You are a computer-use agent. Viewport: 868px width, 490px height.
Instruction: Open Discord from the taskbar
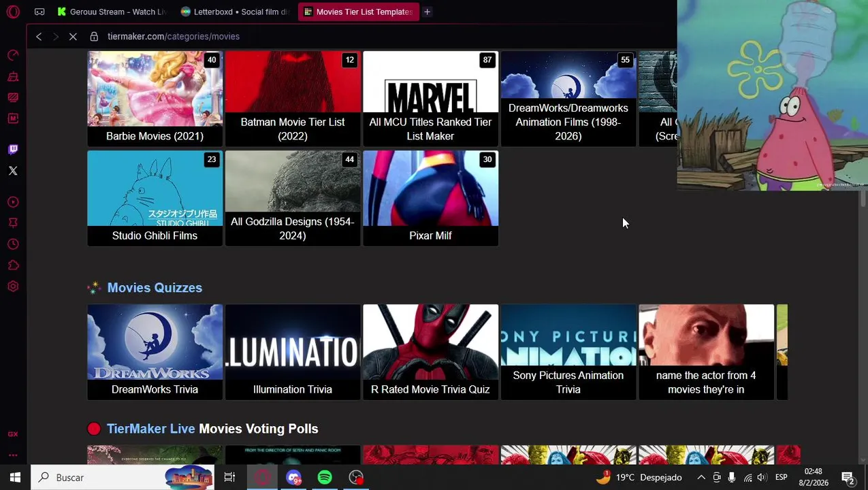293,478
